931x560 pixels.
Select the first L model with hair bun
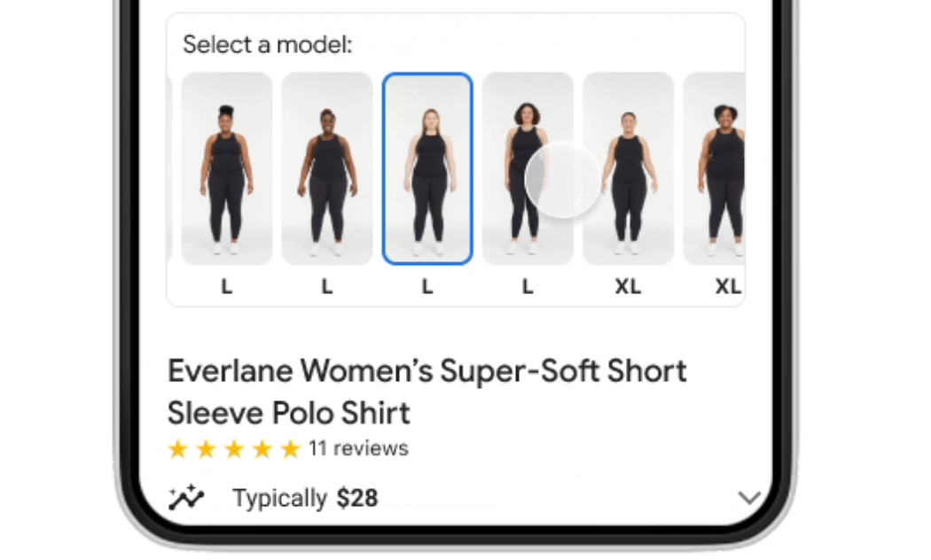pos(227,168)
